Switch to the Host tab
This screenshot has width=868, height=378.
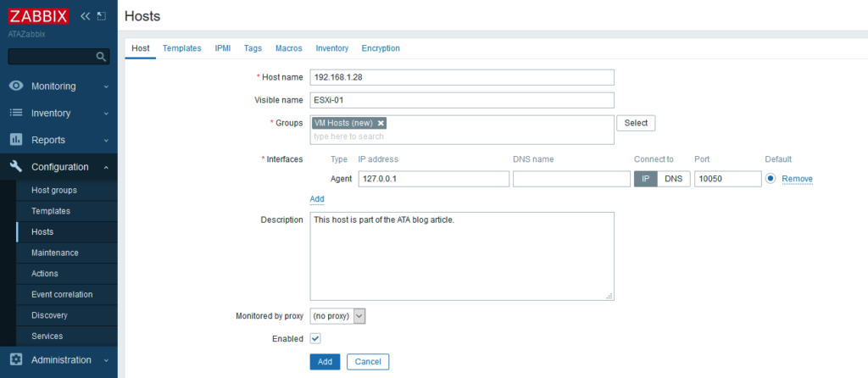(x=141, y=48)
